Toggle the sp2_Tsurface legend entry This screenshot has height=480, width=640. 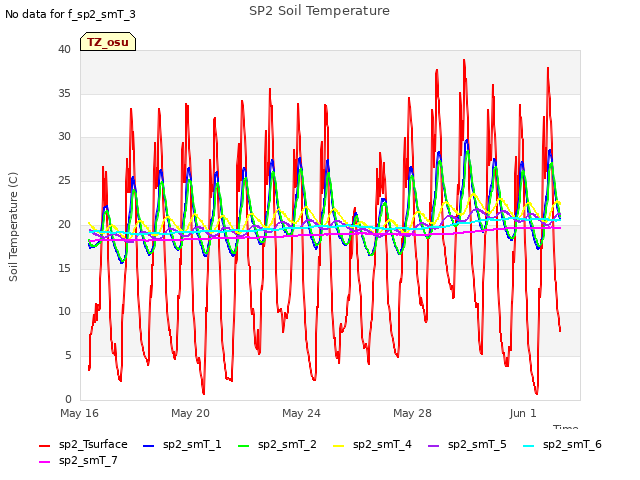click(83, 444)
